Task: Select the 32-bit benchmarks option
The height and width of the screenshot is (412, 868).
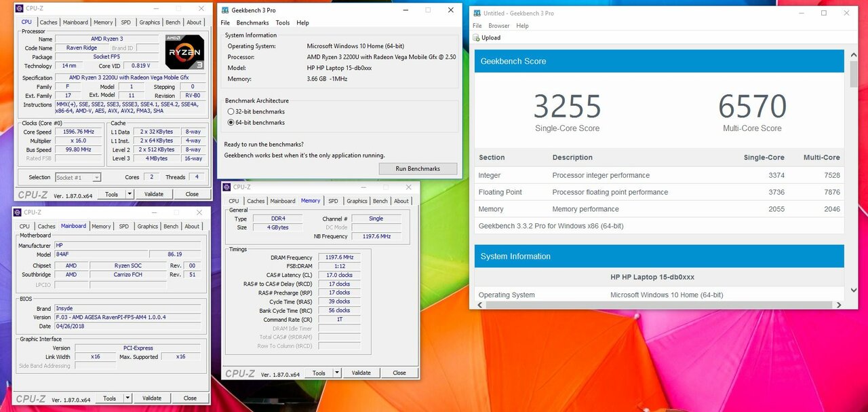Action: (231, 111)
